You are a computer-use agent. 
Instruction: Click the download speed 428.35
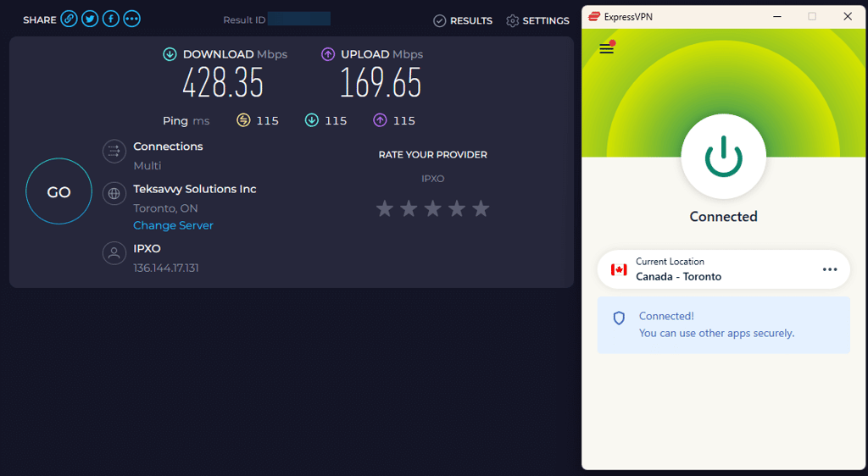223,83
